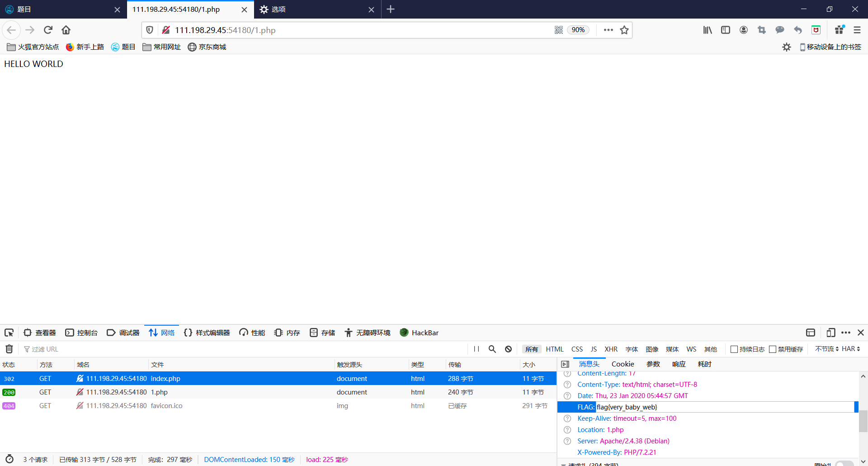Screen dimensions: 868x466
Task: Open the page actions ••• menu
Action: [x=608, y=30]
